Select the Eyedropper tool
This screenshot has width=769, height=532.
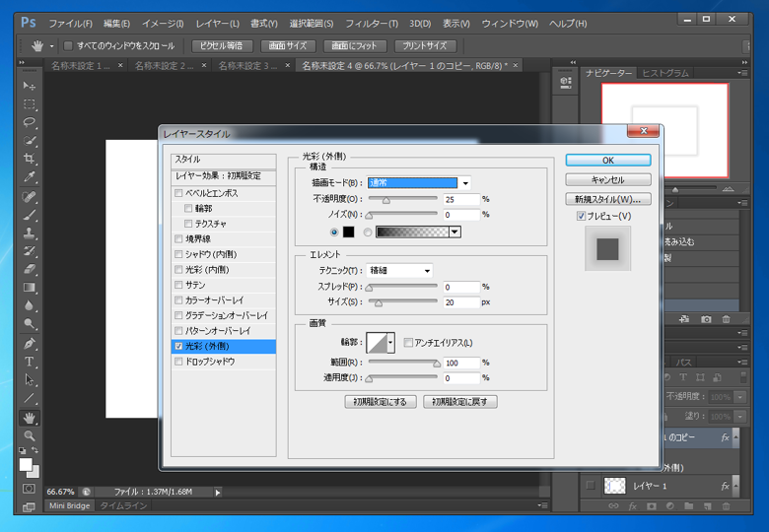pos(30,177)
